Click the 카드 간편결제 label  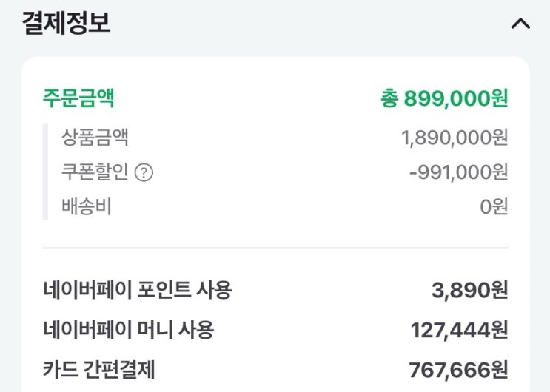coord(99,369)
